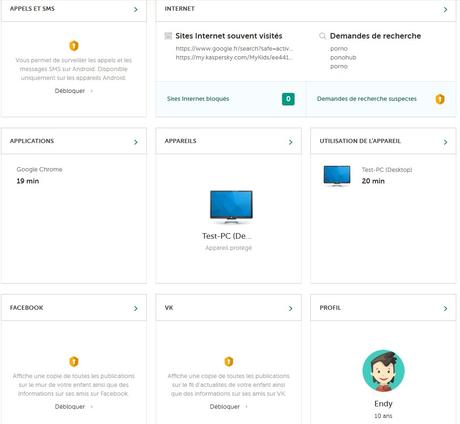This screenshot has width=460, height=424.
Task: Click the sites icon beside Sites Internet souvent visités
Action: click(168, 36)
